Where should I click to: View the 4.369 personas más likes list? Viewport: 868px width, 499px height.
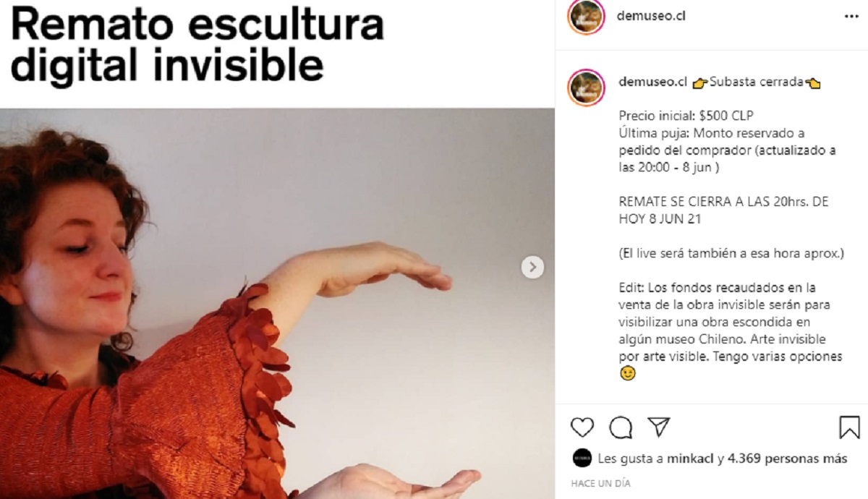[777, 459]
